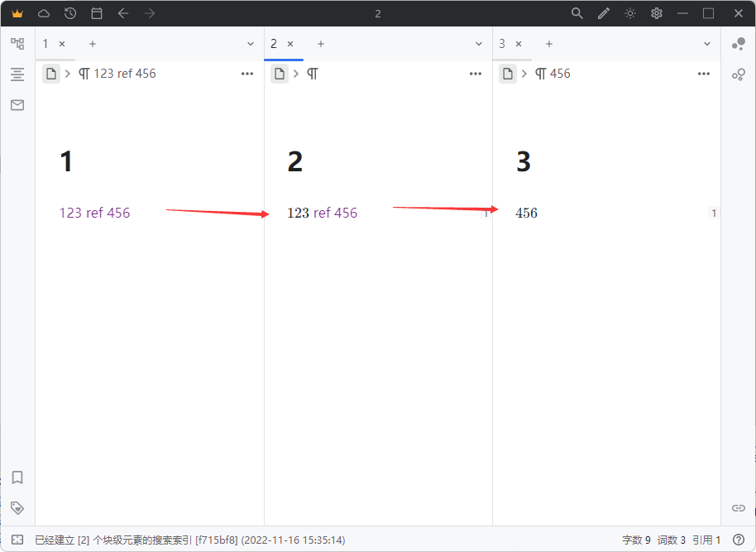The image size is (756, 552).
Task: Open outline panel icon
Action: click(17, 74)
